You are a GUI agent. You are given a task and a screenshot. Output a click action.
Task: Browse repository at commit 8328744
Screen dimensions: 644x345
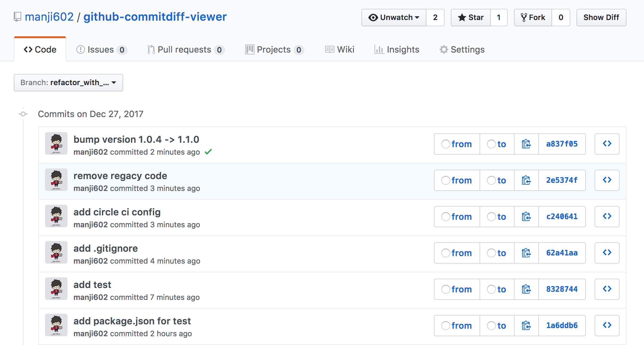(607, 289)
